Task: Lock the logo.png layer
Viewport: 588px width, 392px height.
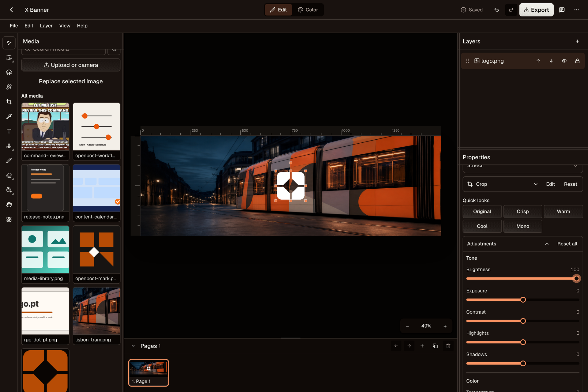Action: point(577,61)
